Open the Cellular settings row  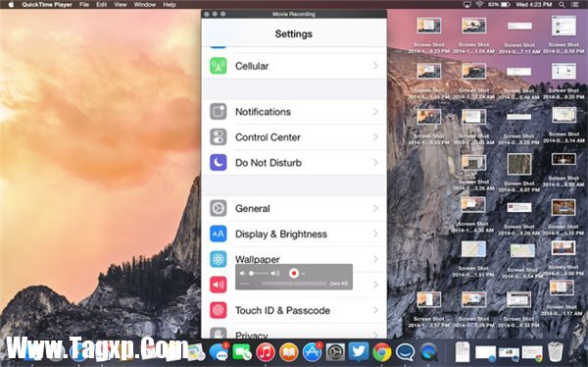pos(294,66)
